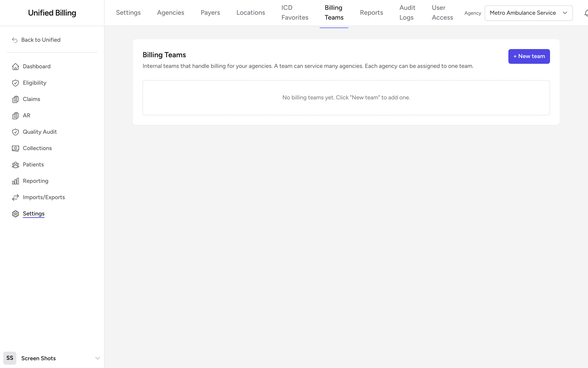The height and width of the screenshot is (368, 588).
Task: Select the underlined Settings sidebar item
Action: pyautogui.click(x=33, y=214)
